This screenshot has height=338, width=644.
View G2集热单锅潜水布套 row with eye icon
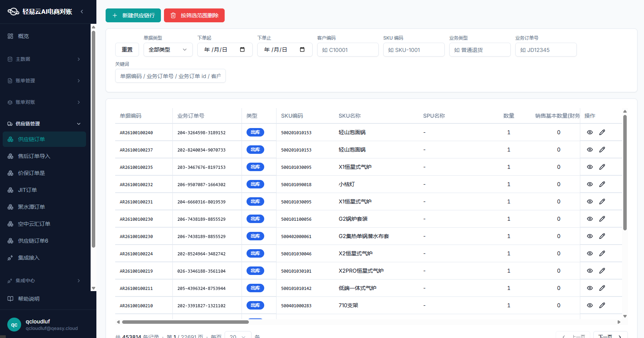click(x=590, y=236)
